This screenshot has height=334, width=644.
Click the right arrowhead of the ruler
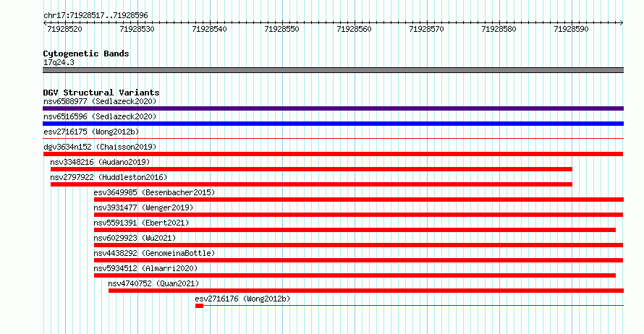pos(622,23)
